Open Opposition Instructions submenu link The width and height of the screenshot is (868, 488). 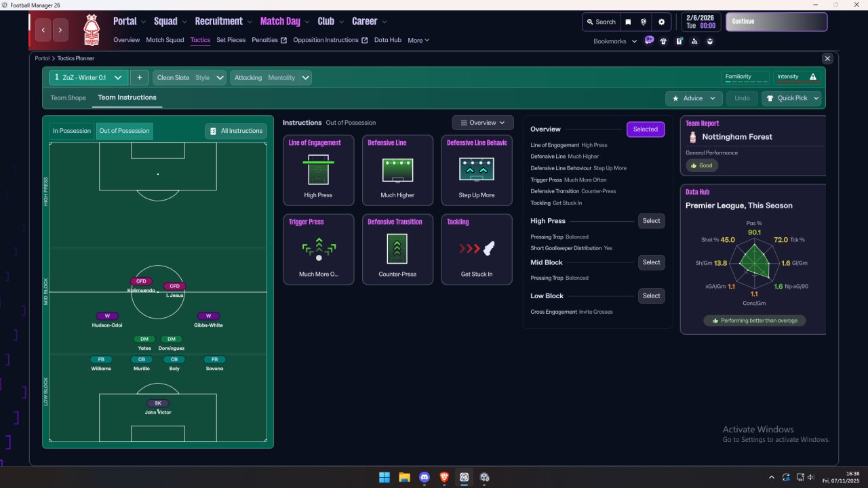click(x=330, y=40)
